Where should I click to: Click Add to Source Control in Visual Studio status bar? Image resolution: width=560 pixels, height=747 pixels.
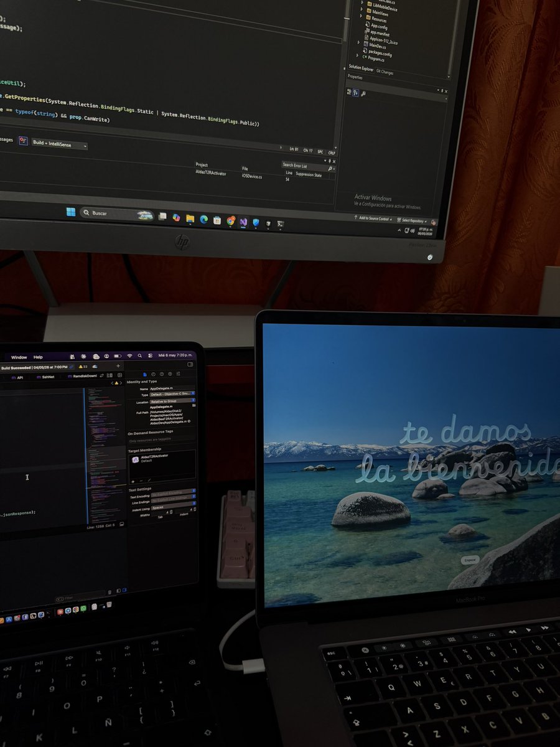(x=373, y=218)
